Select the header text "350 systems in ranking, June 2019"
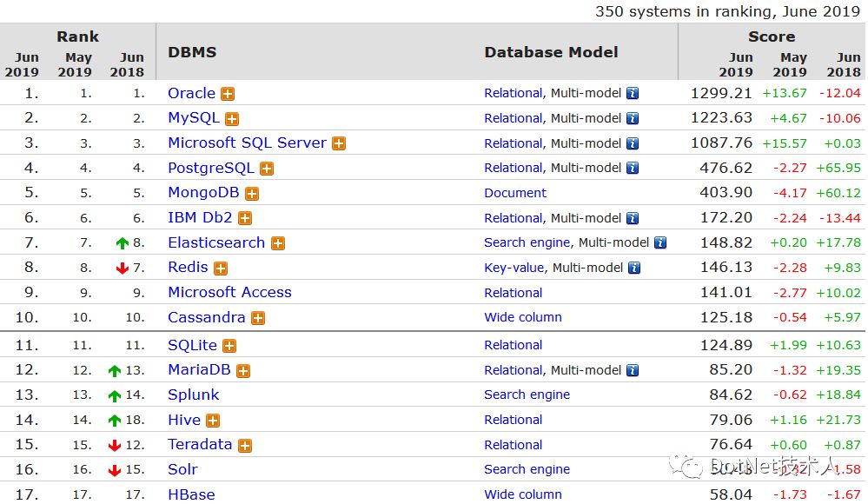The height and width of the screenshot is (504, 868). [727, 11]
